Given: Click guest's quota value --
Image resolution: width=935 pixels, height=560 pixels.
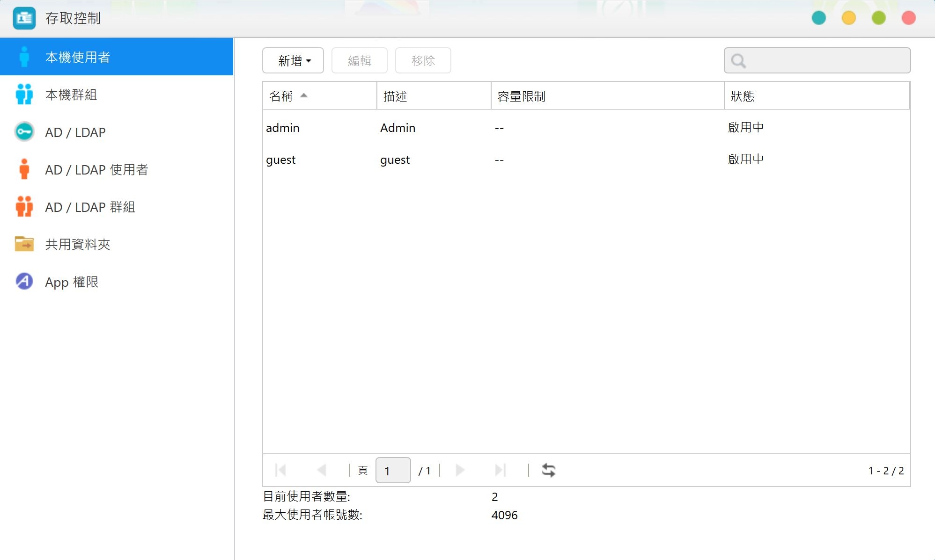Looking at the screenshot, I should pyautogui.click(x=499, y=160).
